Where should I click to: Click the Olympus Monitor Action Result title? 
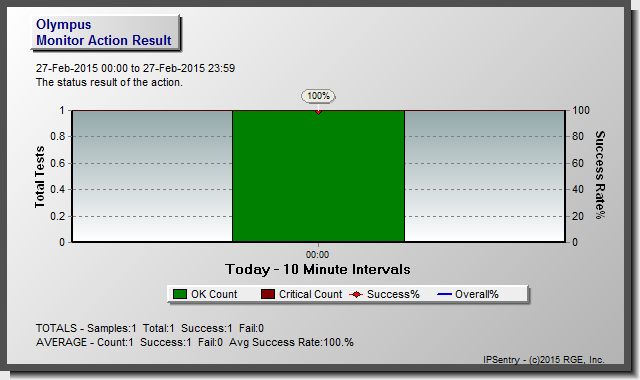[x=105, y=33]
